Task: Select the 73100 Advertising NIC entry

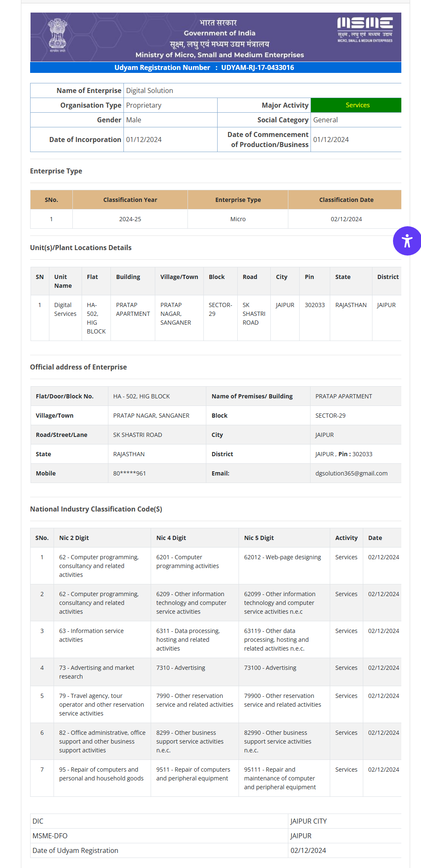Action: coord(270,668)
